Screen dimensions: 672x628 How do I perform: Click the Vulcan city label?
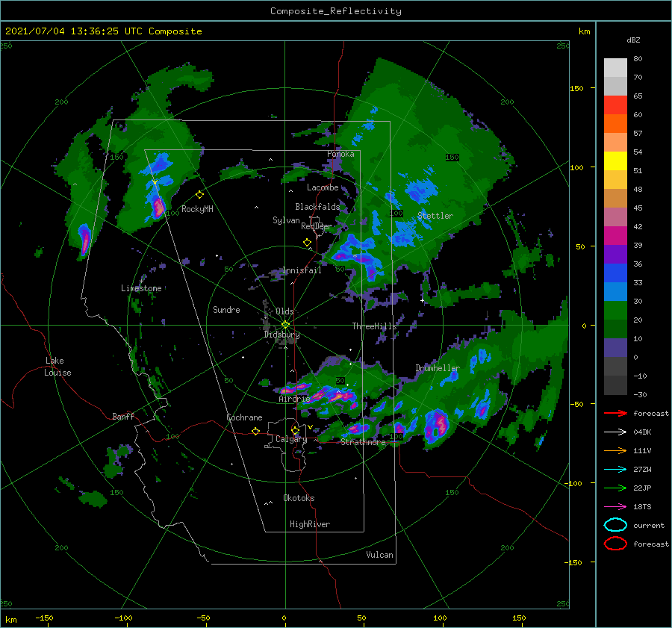coord(380,555)
